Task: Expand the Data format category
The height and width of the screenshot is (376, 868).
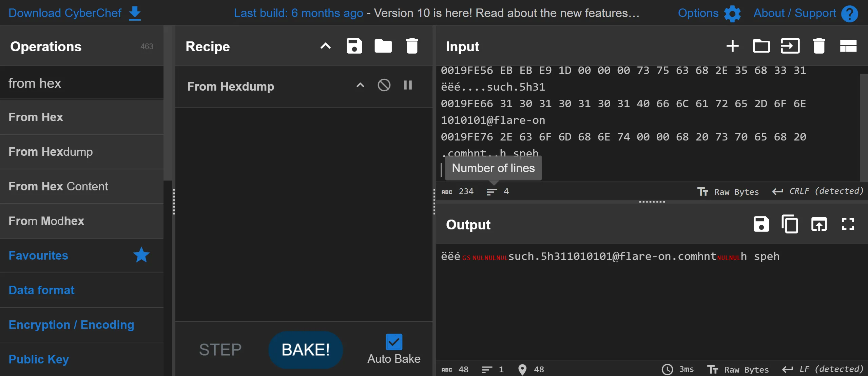Action: (x=41, y=290)
